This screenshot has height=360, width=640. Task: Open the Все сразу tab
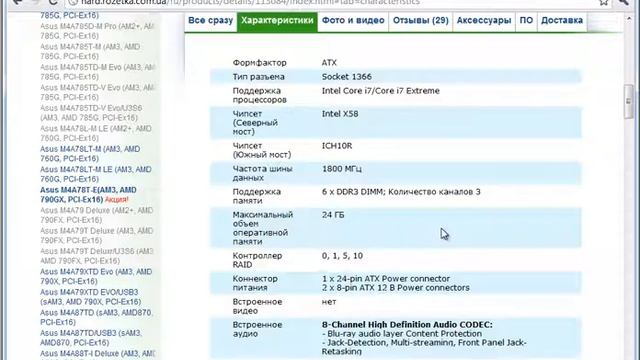211,20
